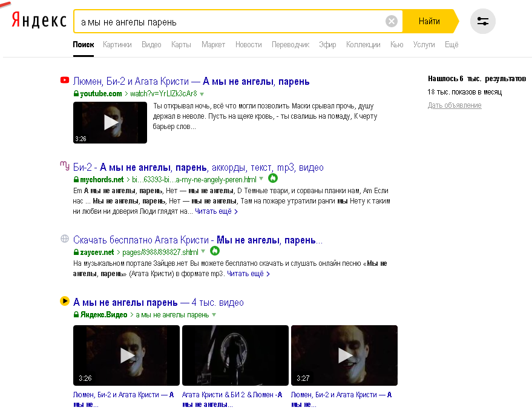Play the 3:26 YouTube video thumbnail in first result

[x=110, y=122]
